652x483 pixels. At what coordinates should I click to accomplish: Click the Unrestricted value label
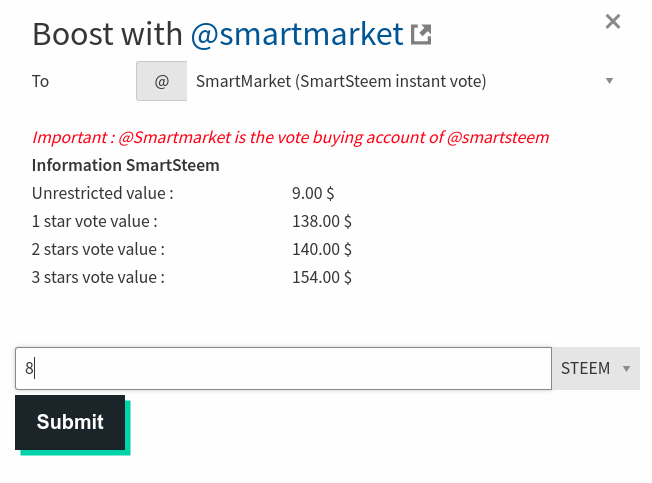[103, 193]
